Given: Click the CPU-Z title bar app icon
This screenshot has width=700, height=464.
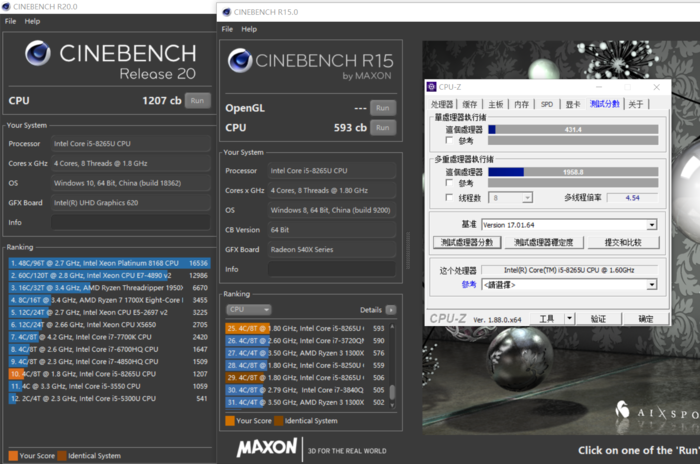Looking at the screenshot, I should (x=432, y=87).
